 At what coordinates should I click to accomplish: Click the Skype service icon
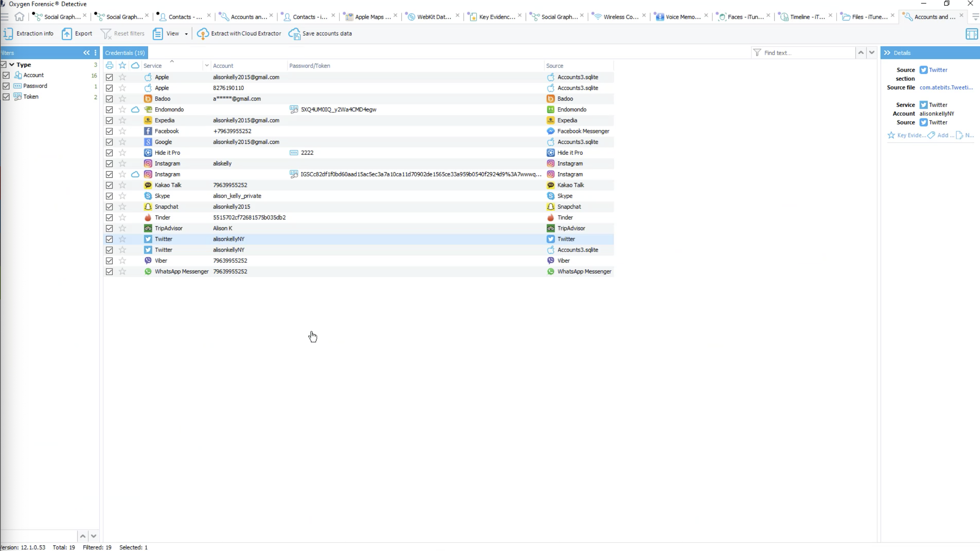[x=148, y=196]
